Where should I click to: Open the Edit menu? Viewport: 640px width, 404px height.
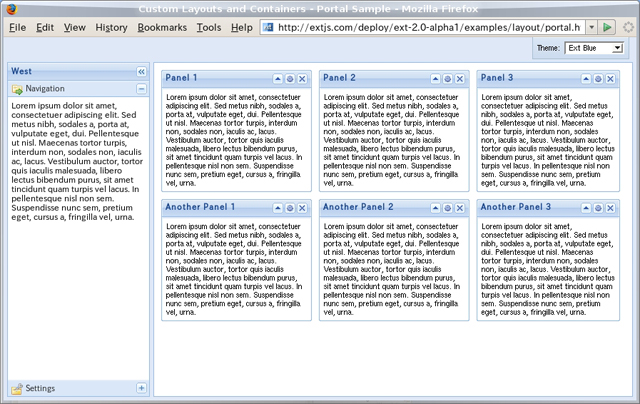point(45,27)
